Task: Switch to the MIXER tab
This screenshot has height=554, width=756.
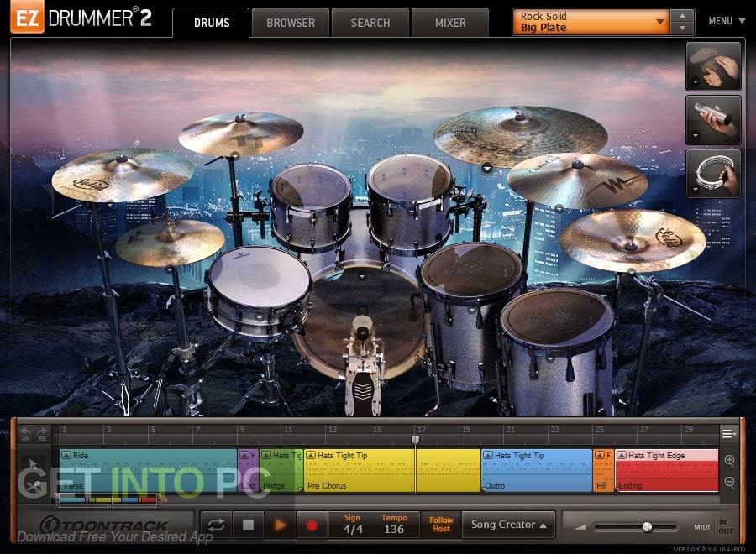Action: [450, 23]
